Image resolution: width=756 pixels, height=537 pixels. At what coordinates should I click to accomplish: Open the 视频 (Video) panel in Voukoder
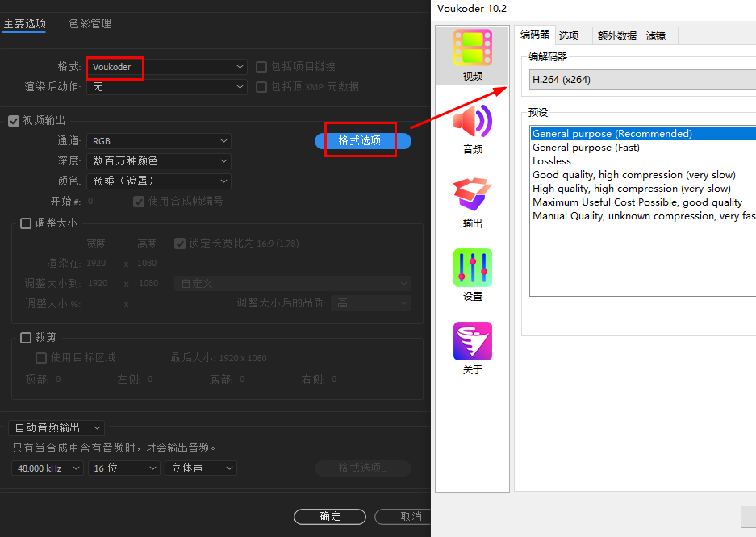(x=472, y=56)
